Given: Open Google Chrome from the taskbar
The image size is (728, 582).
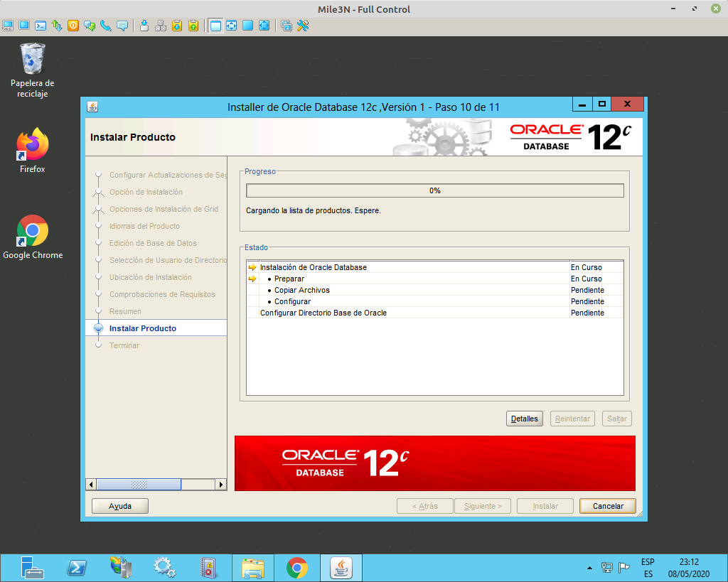Looking at the screenshot, I should [x=296, y=567].
